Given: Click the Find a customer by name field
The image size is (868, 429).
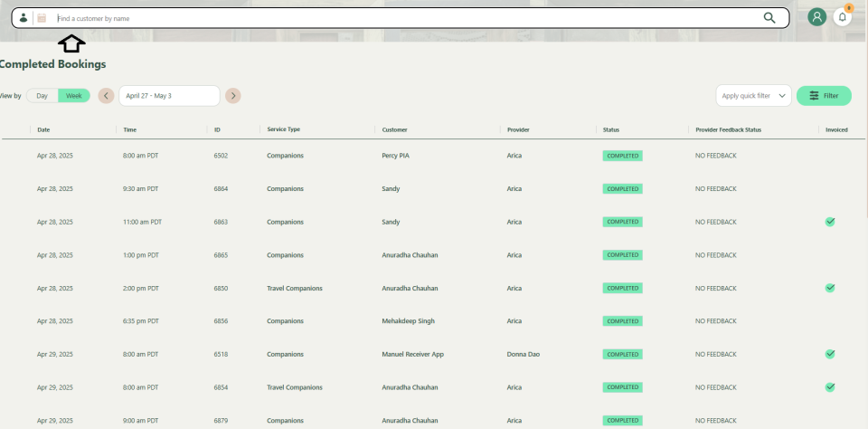Looking at the screenshot, I should (398, 17).
